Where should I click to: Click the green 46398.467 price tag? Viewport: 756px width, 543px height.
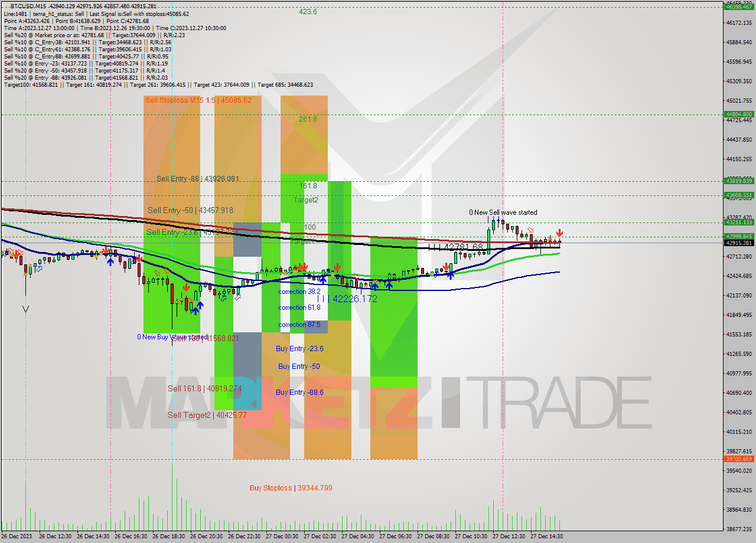[739, 6]
